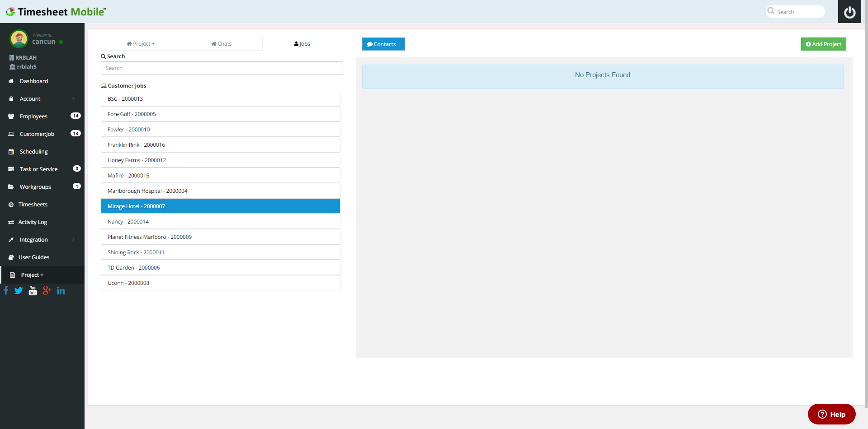Switch to the Project + tab

141,44
